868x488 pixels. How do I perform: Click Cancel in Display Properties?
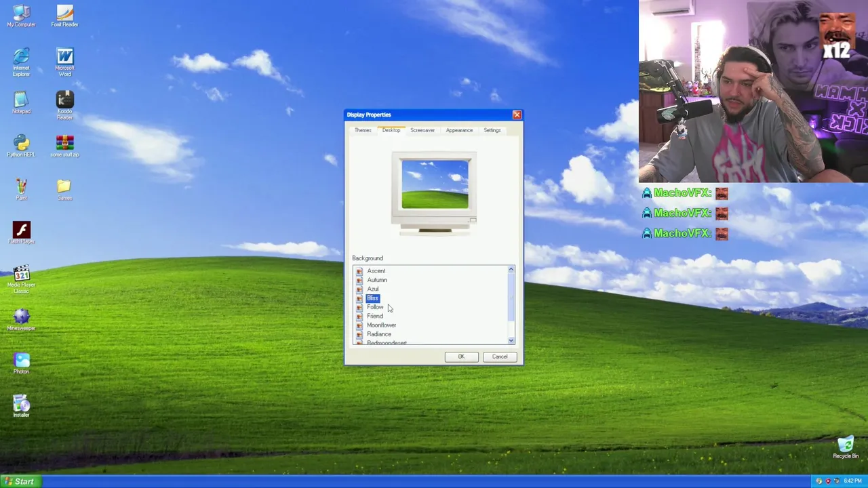pyautogui.click(x=500, y=357)
